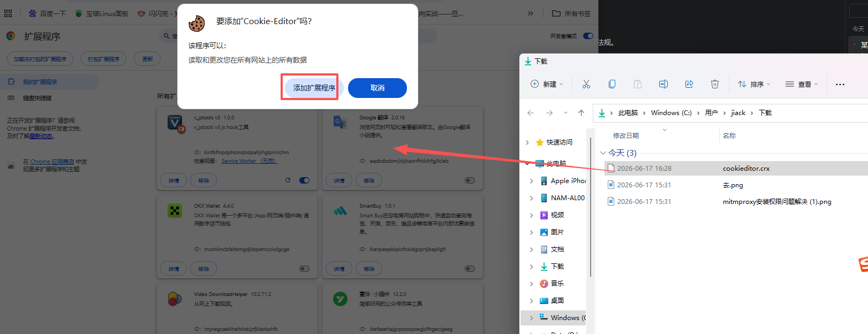Click the Share icon in Explorer toolbar
Screen dimensions: 868x334
(689, 84)
